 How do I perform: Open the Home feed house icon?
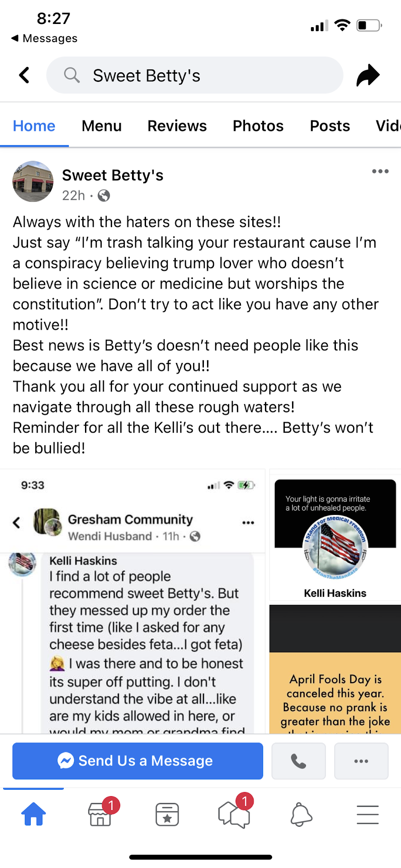click(33, 814)
